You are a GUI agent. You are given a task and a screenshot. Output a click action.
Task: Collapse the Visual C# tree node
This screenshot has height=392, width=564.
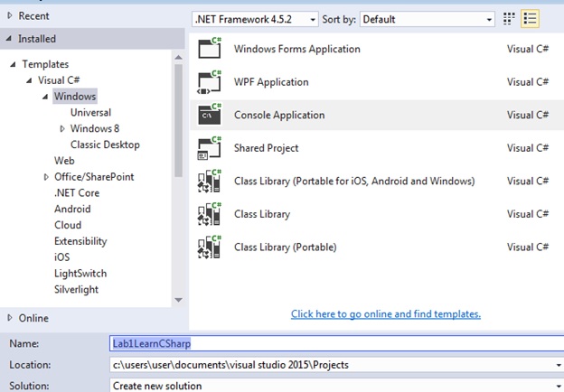pos(29,80)
